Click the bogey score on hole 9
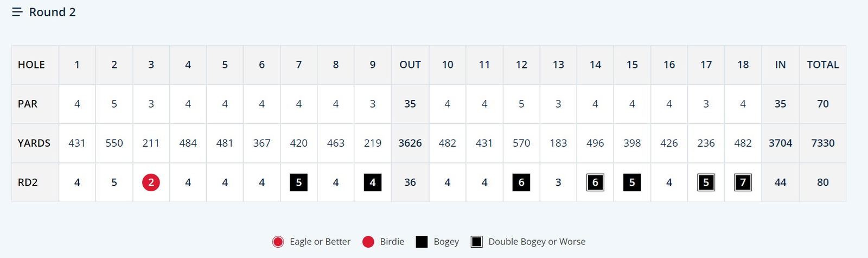 (373, 183)
